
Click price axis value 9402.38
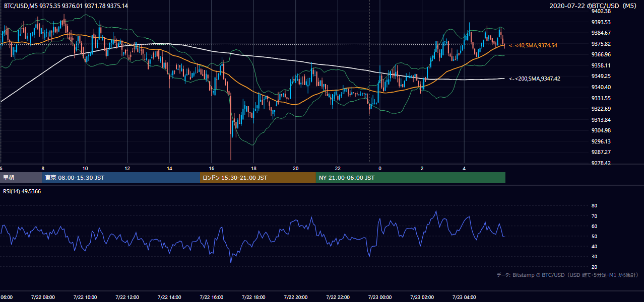click(601, 11)
